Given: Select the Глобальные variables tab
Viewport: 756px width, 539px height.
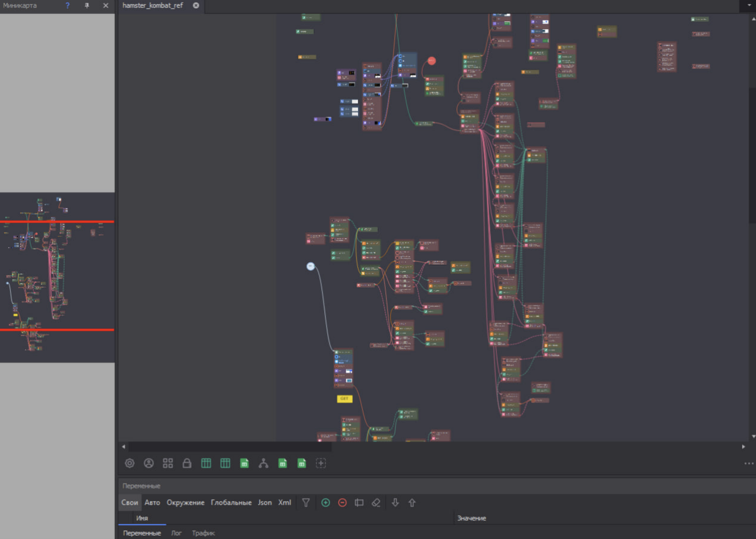Looking at the screenshot, I should (231, 502).
